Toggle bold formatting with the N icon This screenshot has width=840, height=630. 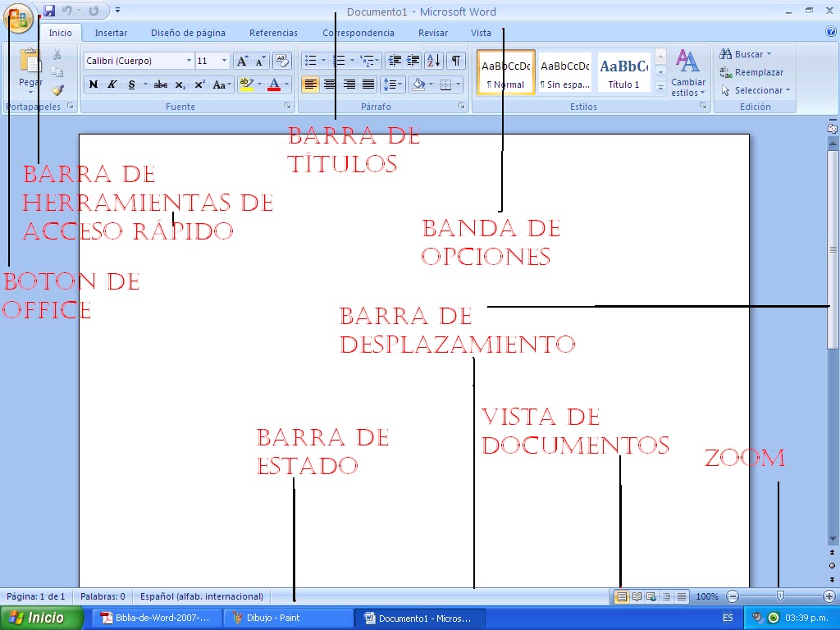tap(94, 84)
